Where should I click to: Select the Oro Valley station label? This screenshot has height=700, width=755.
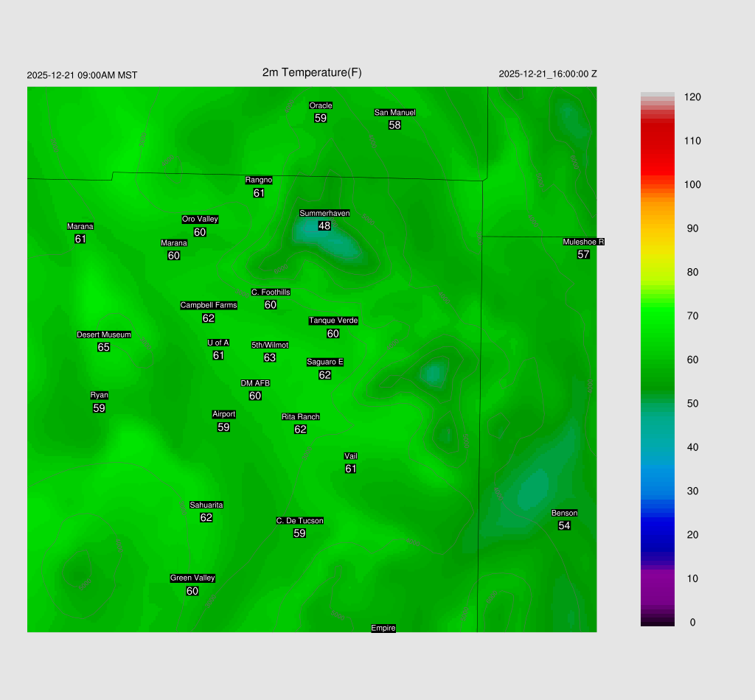coord(200,220)
